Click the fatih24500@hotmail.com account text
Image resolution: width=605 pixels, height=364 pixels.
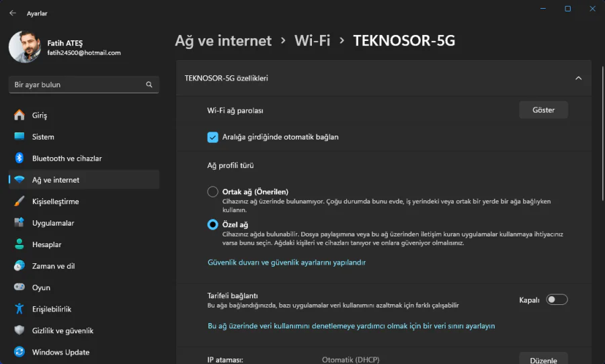[84, 53]
